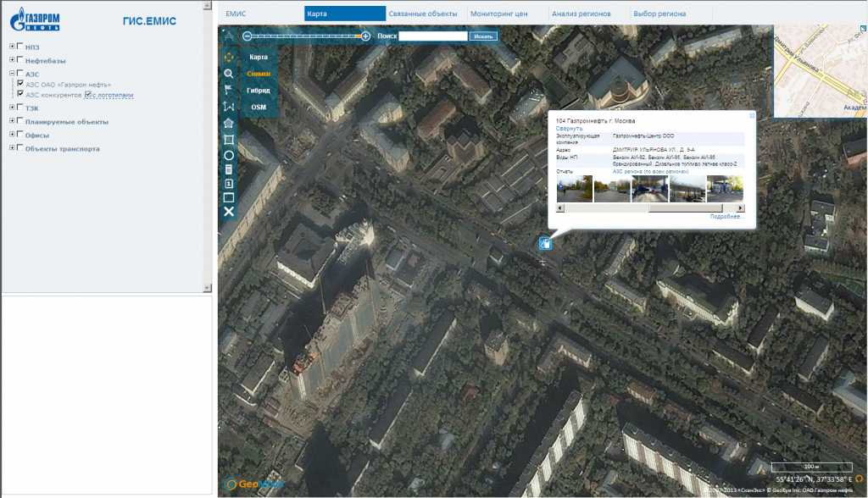Expand the НПЗ tree node
This screenshot has width=868, height=498.
pos(11,47)
